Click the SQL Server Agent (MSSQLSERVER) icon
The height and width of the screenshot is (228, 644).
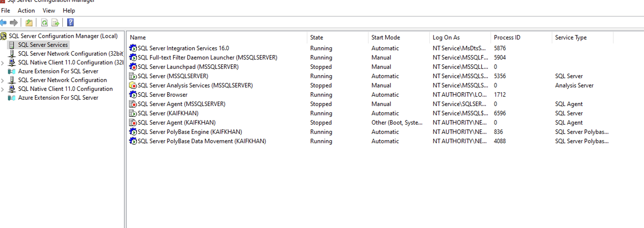click(x=133, y=104)
